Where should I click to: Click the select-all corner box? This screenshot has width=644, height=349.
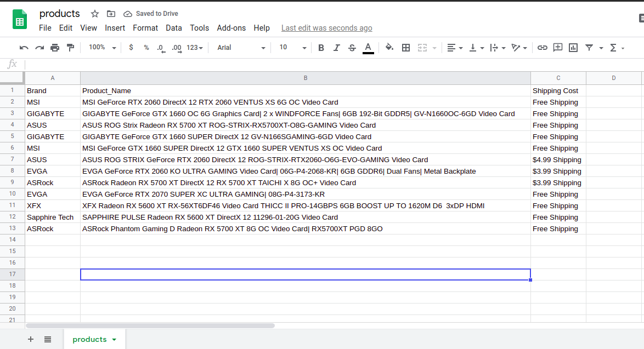coord(12,77)
